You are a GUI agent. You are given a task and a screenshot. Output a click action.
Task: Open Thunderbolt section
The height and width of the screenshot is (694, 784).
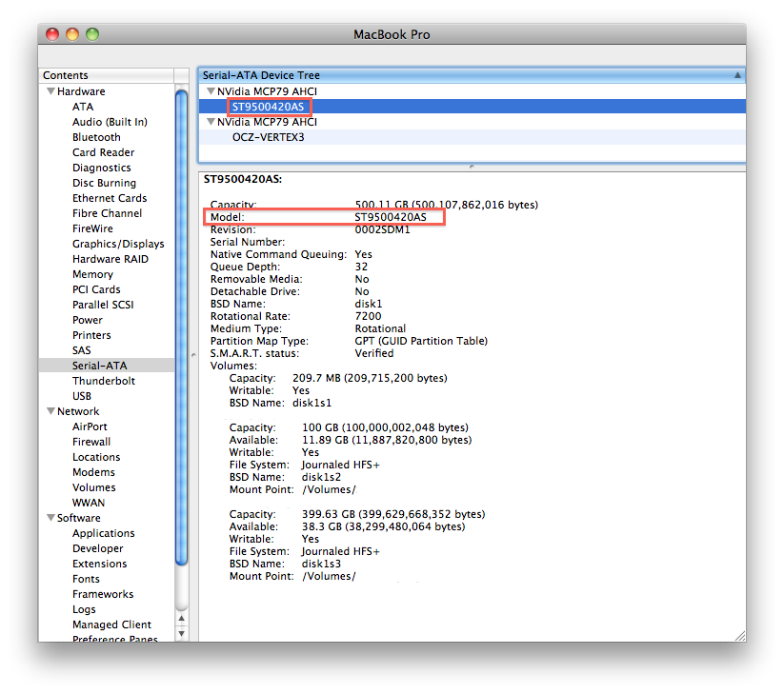coord(104,381)
